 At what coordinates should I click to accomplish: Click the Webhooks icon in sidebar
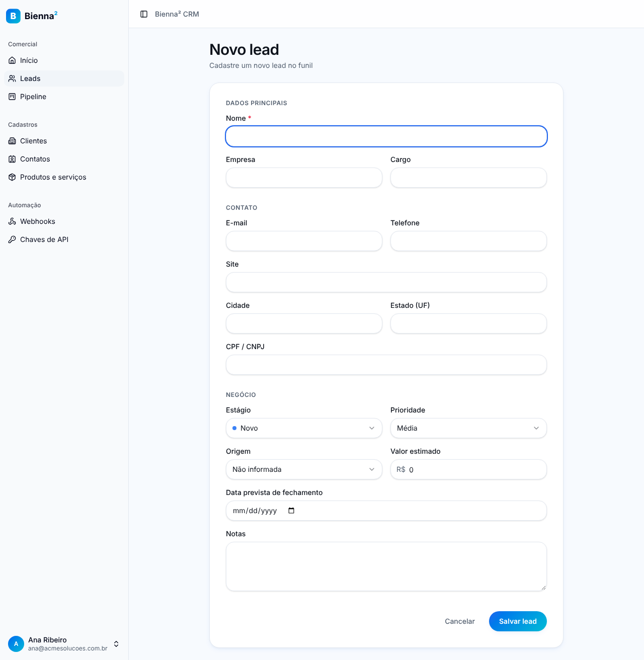(x=12, y=221)
